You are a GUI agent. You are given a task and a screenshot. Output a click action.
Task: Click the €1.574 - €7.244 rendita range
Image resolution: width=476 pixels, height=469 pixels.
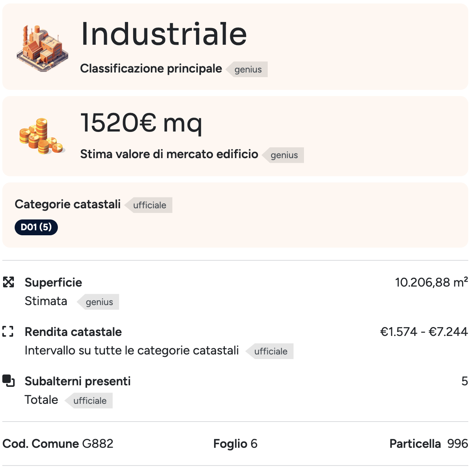pos(424,332)
